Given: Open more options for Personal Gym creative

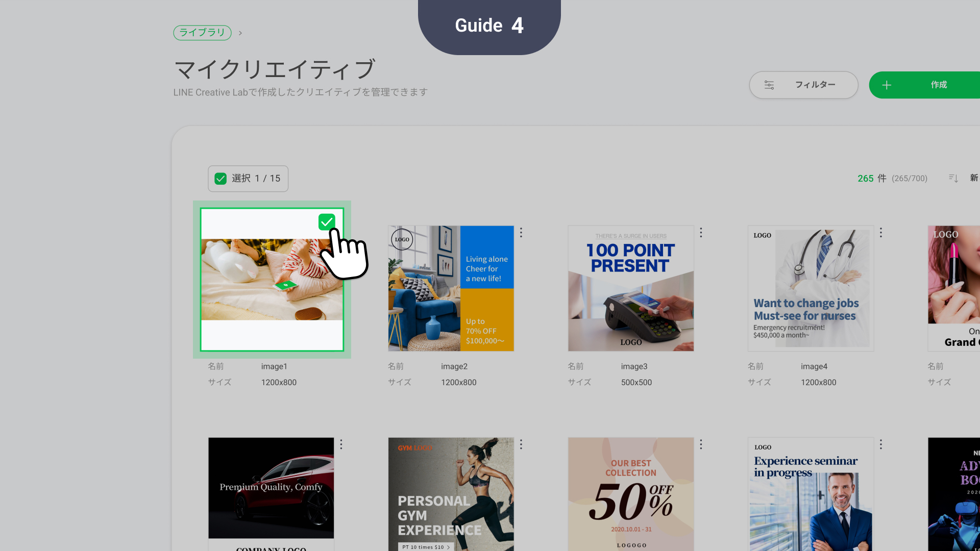Looking at the screenshot, I should click(521, 444).
